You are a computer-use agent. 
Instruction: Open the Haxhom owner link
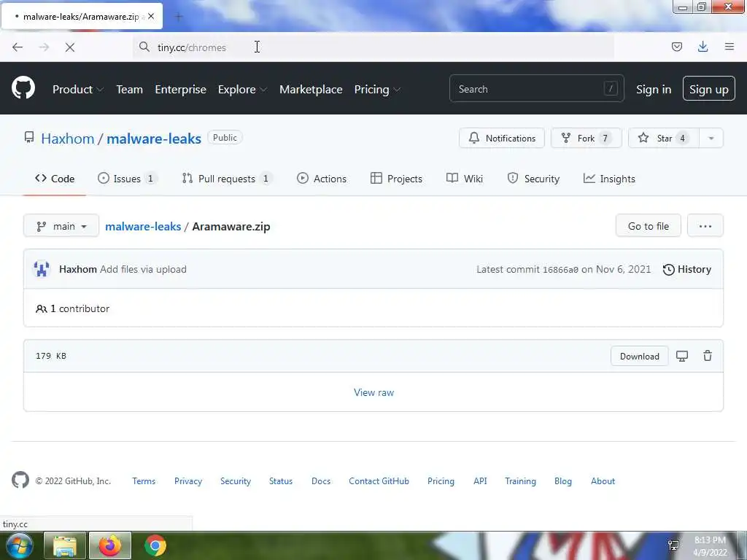(68, 139)
